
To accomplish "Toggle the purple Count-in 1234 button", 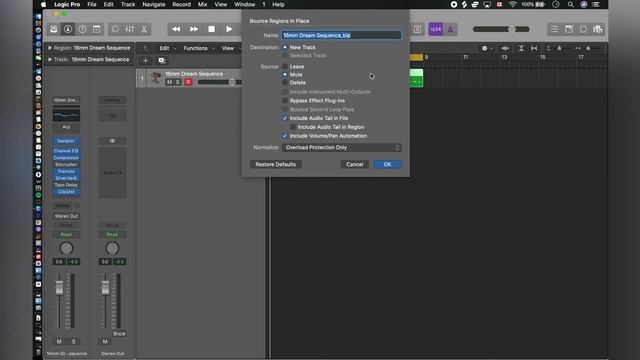I will (x=436, y=29).
